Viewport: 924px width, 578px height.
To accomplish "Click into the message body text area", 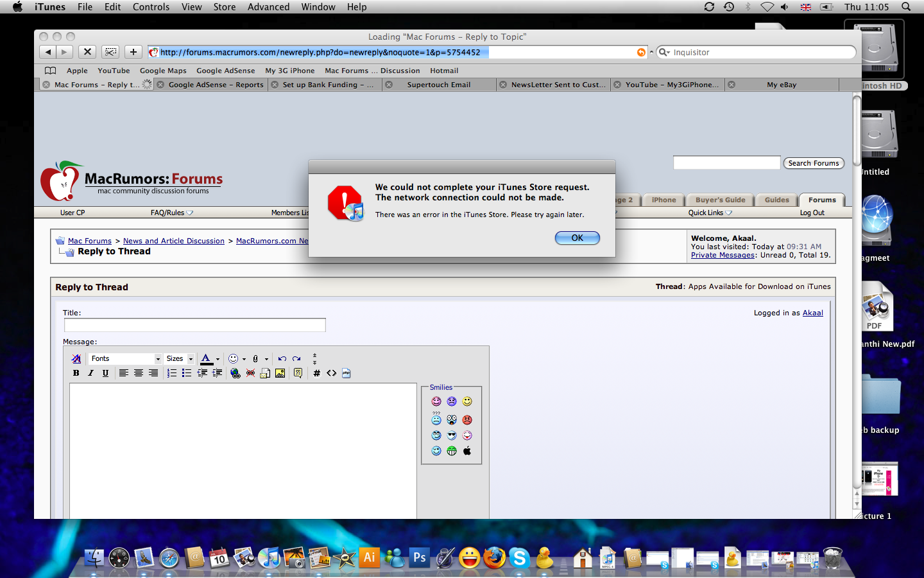I will point(243,451).
